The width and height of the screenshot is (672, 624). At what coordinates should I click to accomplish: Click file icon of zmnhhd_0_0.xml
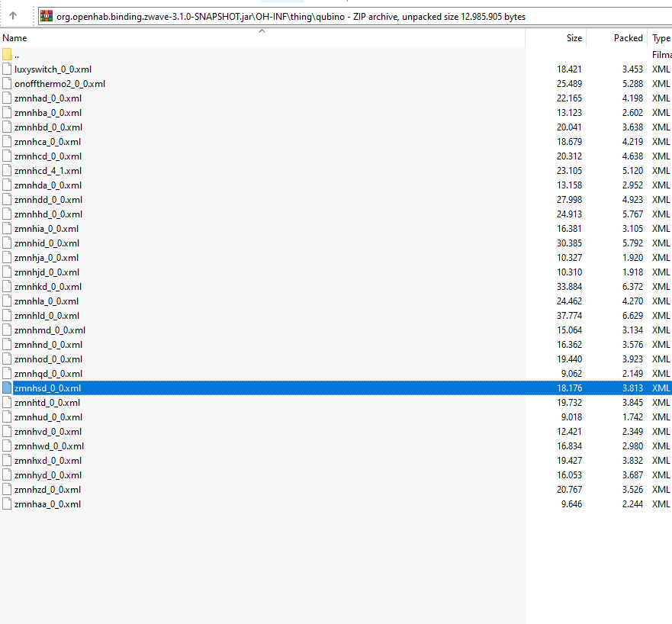[x=7, y=214]
